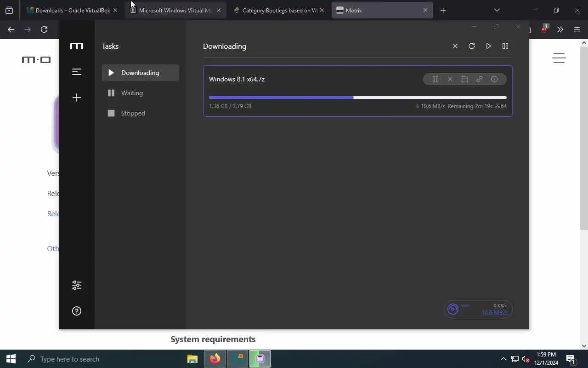
Task: Show info for Windows 8.1 x64.7z task
Action: [494, 79]
